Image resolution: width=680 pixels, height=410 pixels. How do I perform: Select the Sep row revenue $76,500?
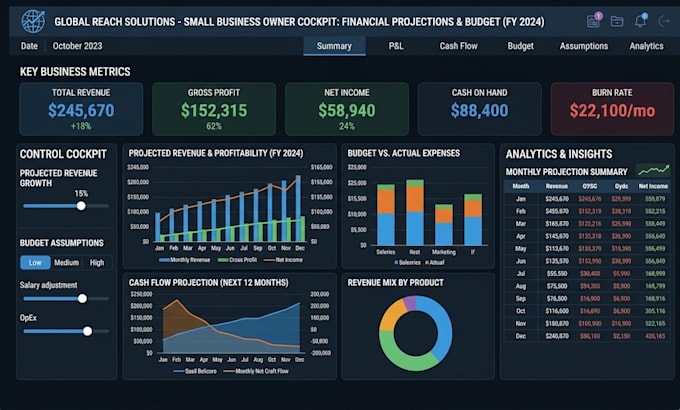(557, 298)
